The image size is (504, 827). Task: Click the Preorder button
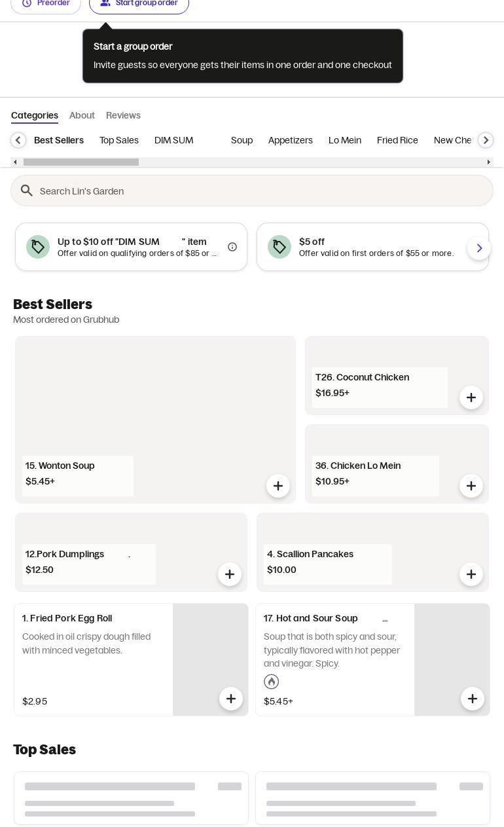tap(46, 4)
